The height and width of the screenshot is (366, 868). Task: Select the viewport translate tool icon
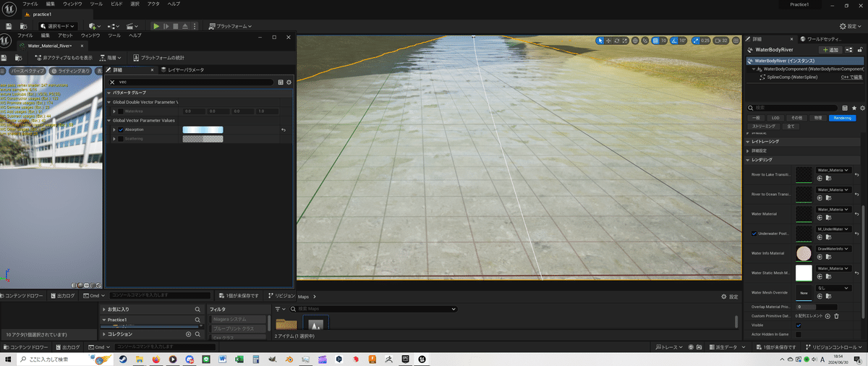coord(608,41)
